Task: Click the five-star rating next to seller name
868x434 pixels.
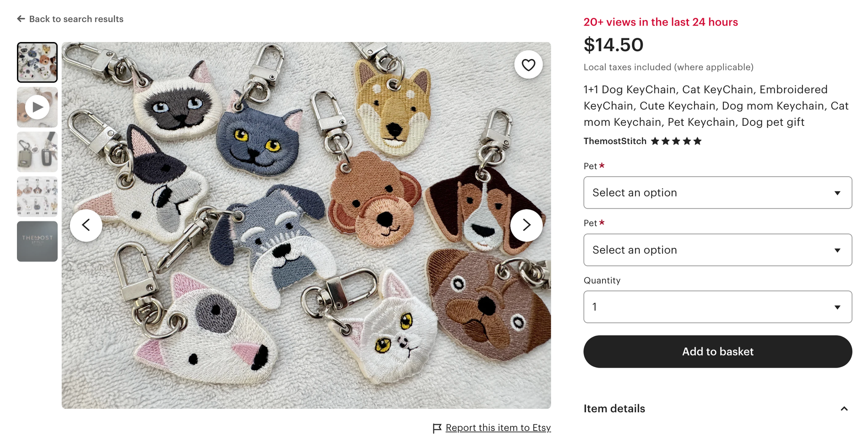Action: point(676,141)
